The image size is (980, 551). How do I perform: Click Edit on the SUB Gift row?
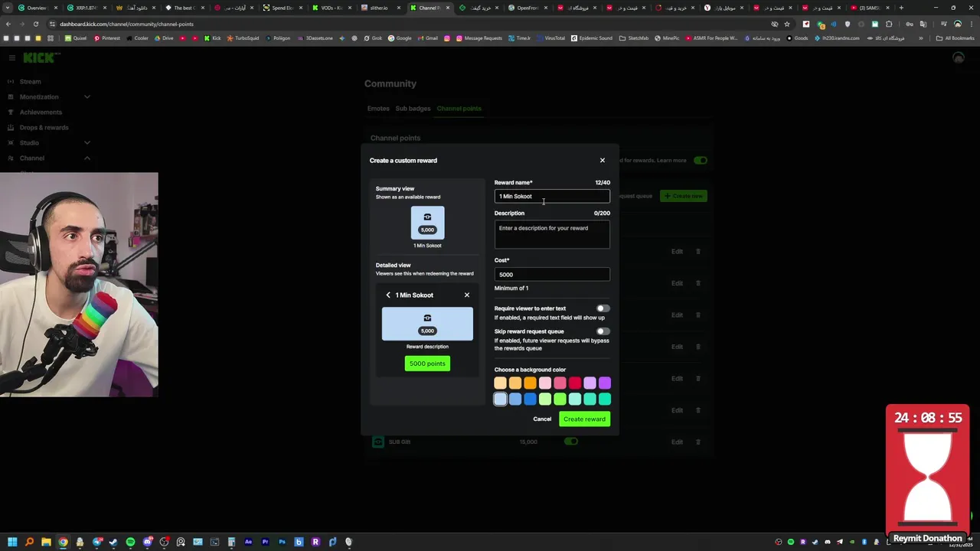pyautogui.click(x=677, y=442)
